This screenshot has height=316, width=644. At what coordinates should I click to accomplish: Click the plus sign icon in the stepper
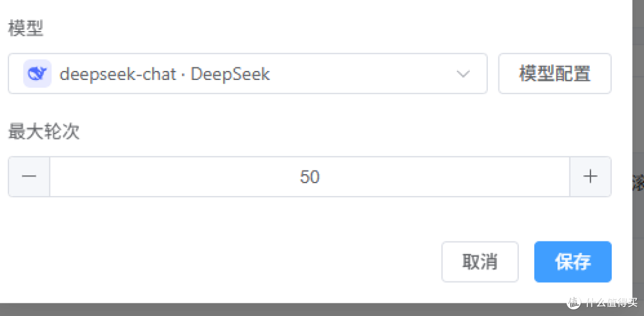pos(590,176)
